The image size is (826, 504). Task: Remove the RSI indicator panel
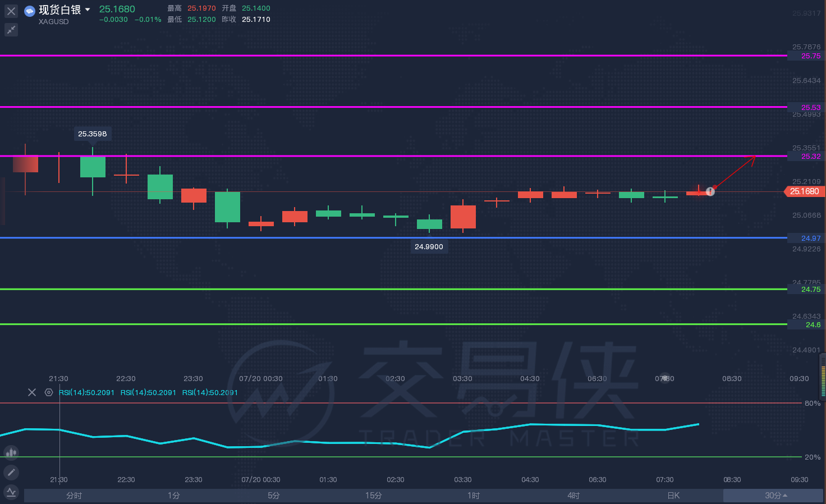32,392
